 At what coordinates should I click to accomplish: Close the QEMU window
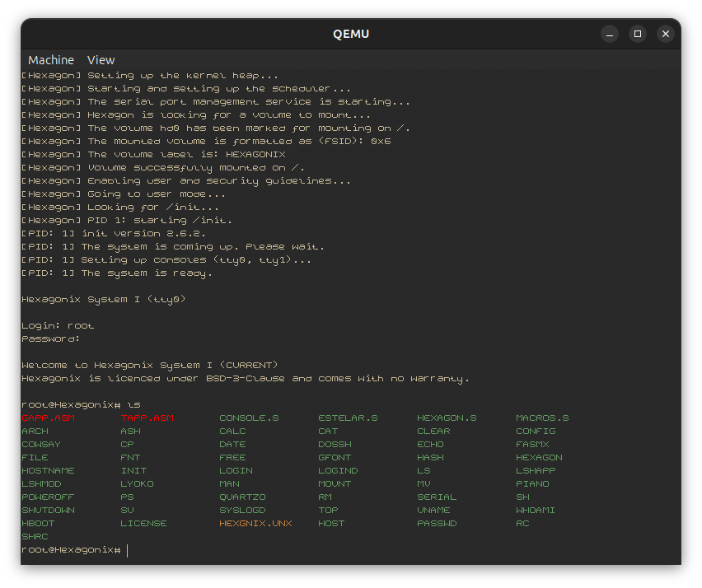(x=666, y=34)
